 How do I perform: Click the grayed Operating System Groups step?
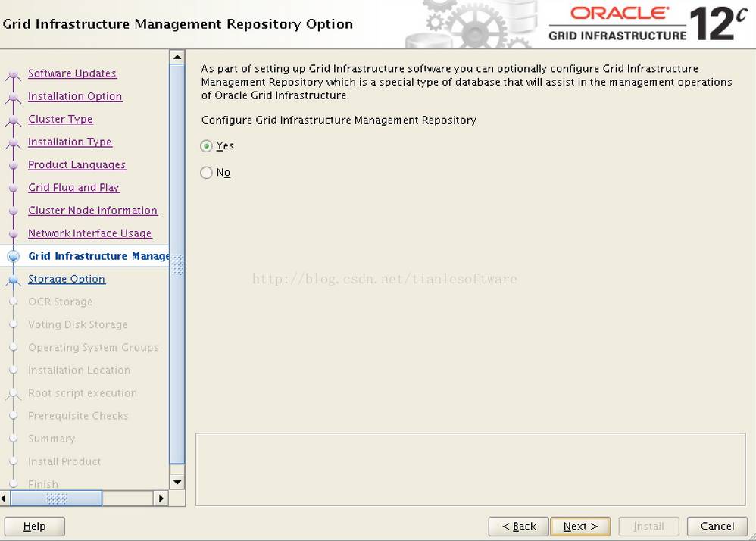(x=93, y=347)
